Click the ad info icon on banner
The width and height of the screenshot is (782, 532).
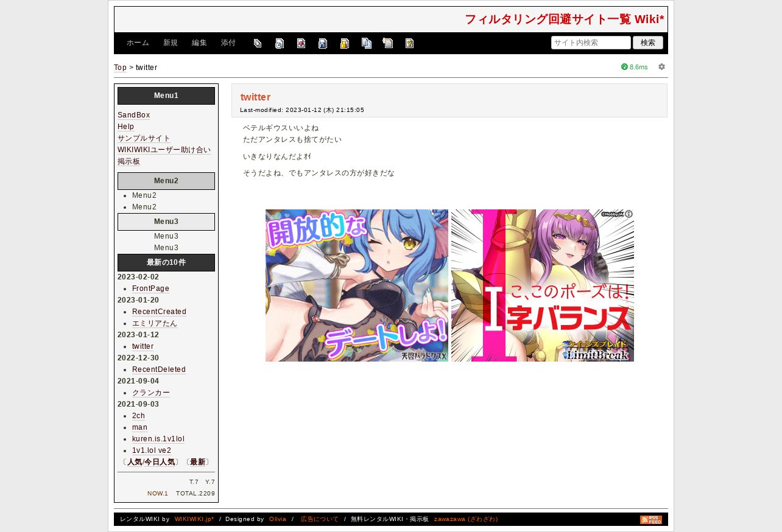(629, 214)
